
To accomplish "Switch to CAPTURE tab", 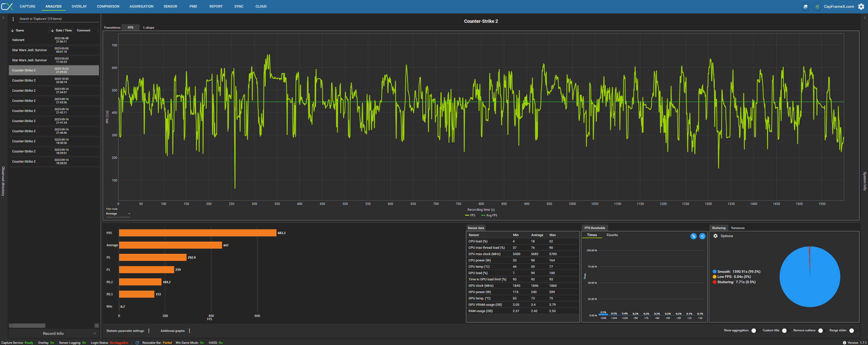I will pyautogui.click(x=27, y=6).
